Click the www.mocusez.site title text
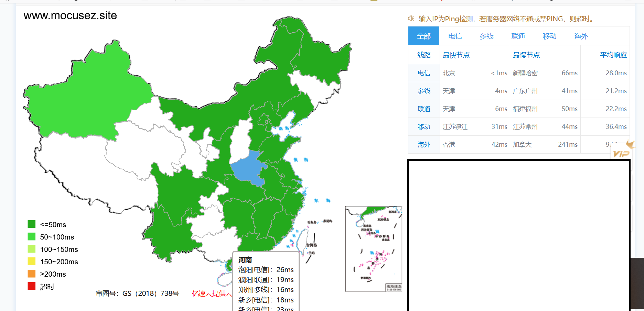This screenshot has height=311, width=644. point(70,15)
